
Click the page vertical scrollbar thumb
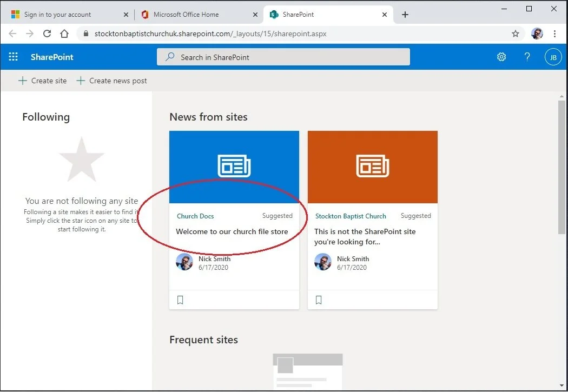point(562,167)
